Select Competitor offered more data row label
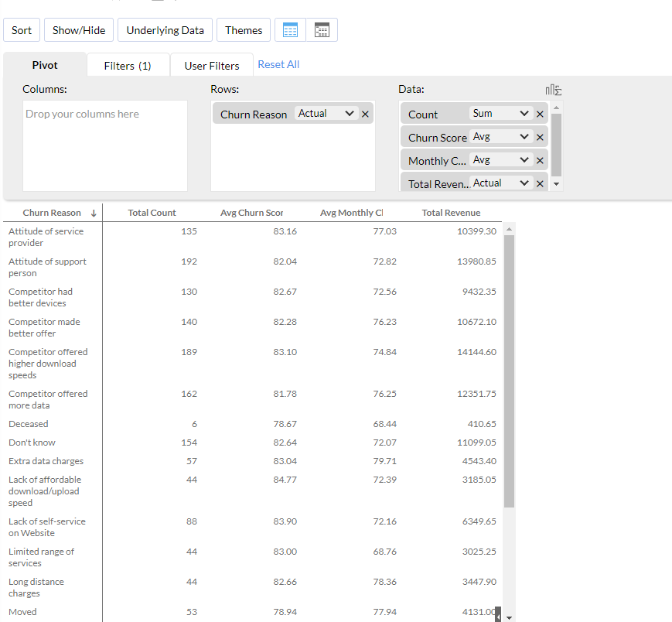 click(48, 399)
